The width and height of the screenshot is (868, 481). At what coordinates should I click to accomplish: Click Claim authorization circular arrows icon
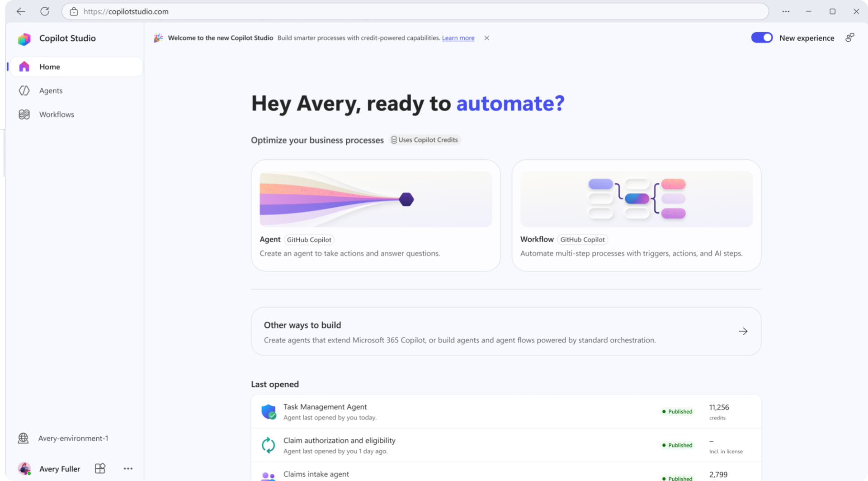[x=269, y=445]
